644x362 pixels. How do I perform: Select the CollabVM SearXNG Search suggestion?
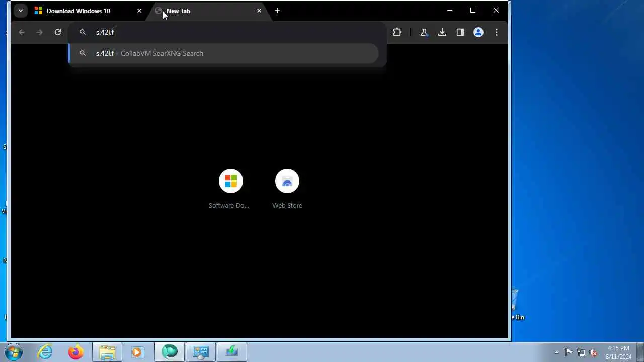[x=224, y=53]
